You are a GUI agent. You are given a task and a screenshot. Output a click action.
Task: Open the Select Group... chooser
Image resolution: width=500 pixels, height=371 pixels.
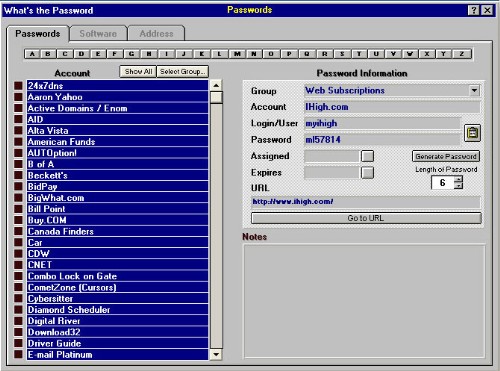[x=182, y=72]
